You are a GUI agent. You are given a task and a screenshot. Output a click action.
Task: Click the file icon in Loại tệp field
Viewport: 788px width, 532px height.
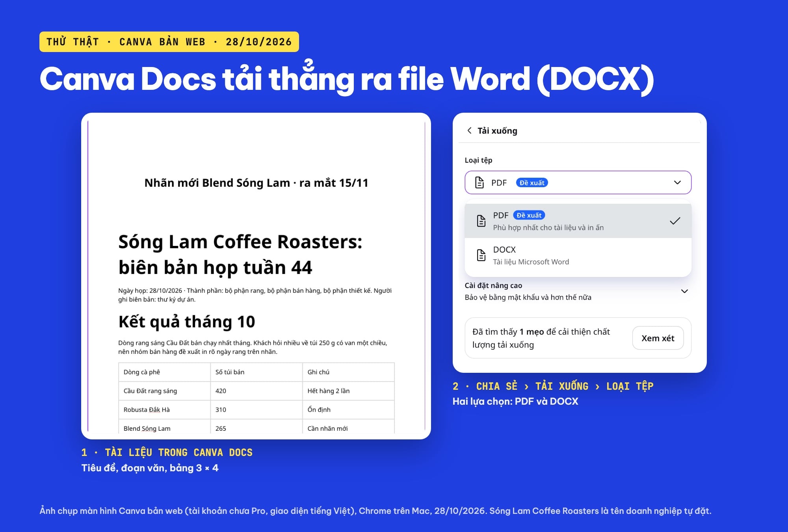pos(479,182)
